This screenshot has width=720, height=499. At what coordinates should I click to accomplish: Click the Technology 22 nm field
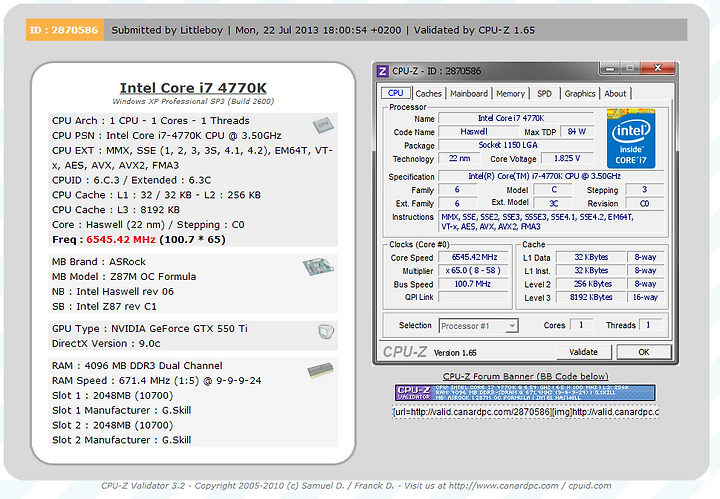click(x=459, y=158)
